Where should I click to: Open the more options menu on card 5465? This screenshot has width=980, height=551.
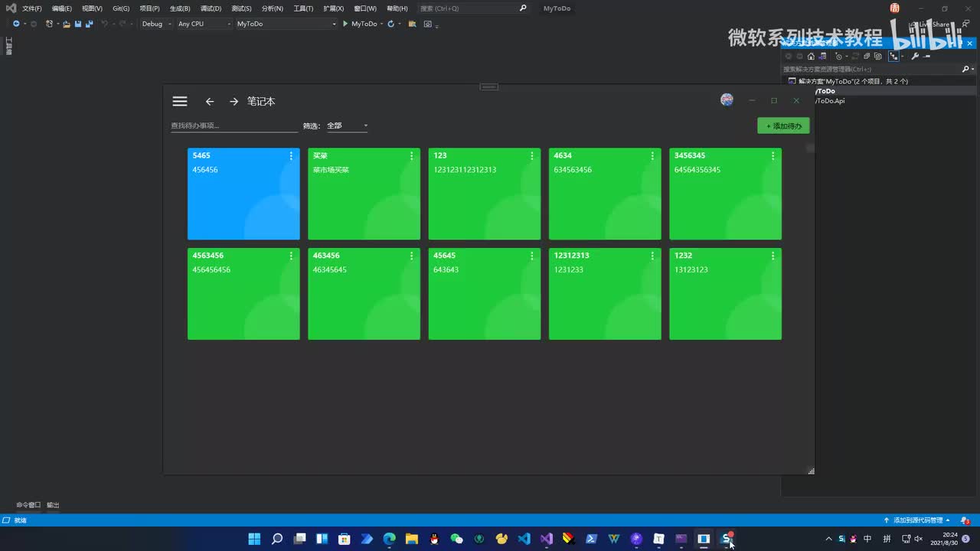291,156
